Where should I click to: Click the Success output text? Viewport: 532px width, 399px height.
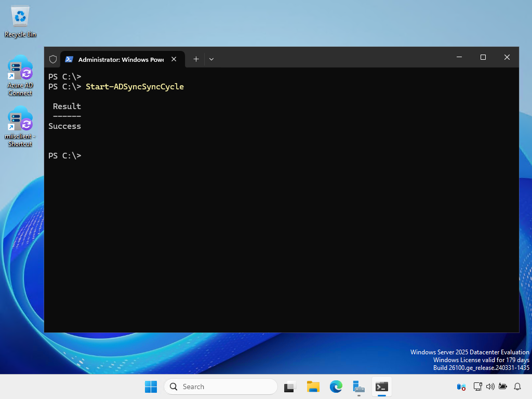pos(65,126)
